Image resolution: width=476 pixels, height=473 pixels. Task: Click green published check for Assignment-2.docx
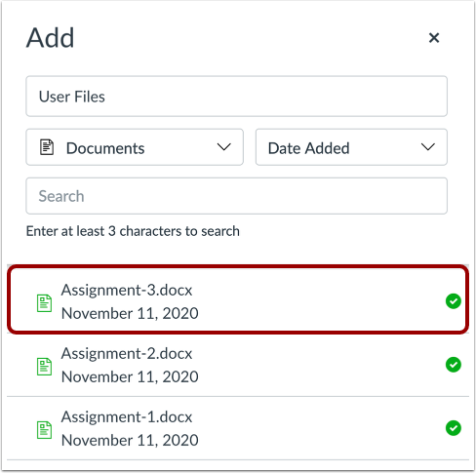click(454, 365)
